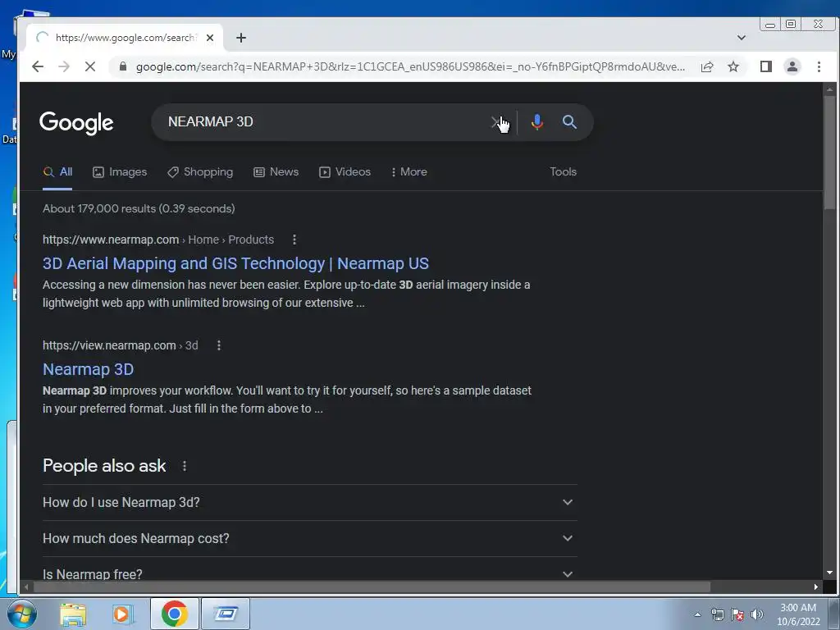Viewport: 840px width, 630px height.
Task: Open the Windows Start menu
Action: pyautogui.click(x=22, y=614)
